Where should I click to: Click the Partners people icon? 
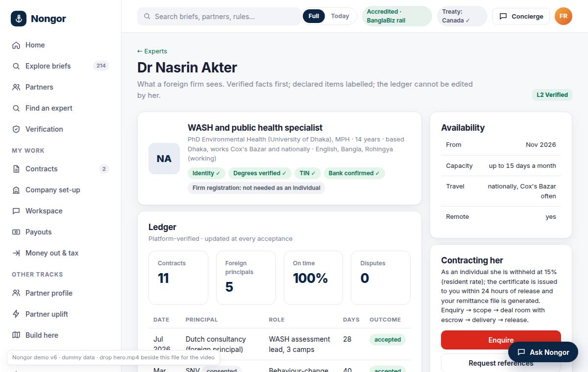pos(16,87)
